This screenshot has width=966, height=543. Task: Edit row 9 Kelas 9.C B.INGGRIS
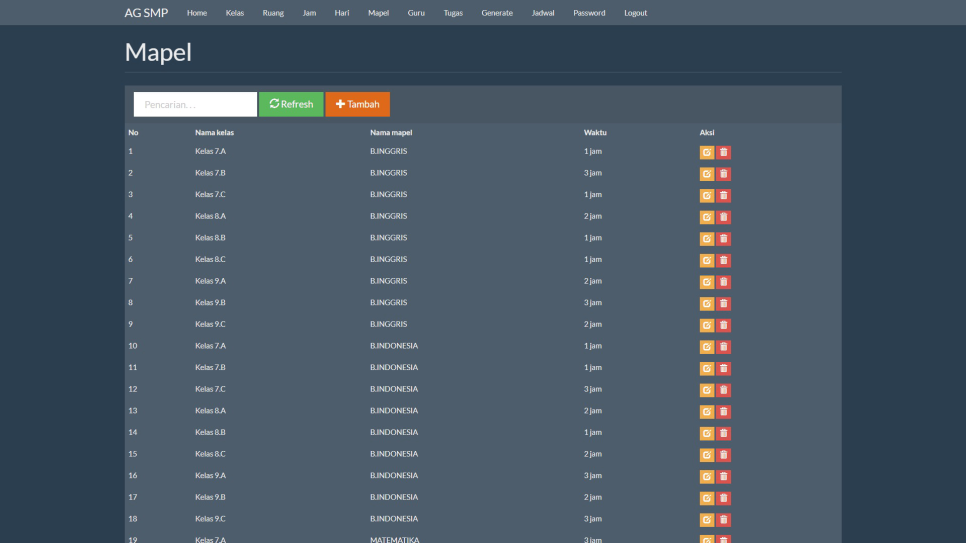(x=707, y=325)
